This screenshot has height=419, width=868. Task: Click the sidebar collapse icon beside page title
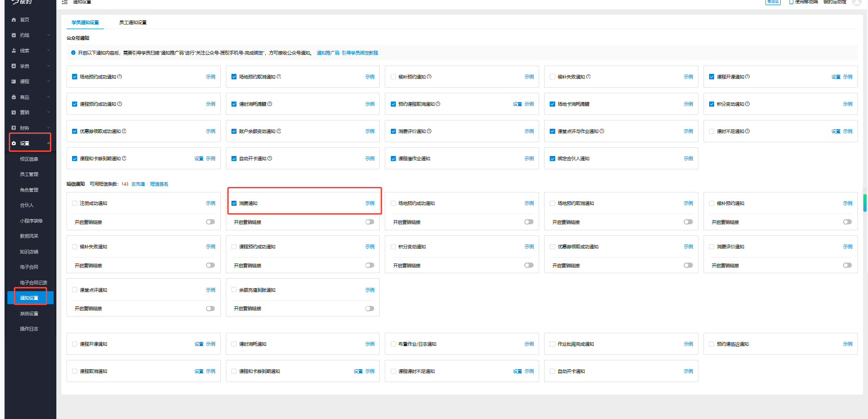coord(65,2)
